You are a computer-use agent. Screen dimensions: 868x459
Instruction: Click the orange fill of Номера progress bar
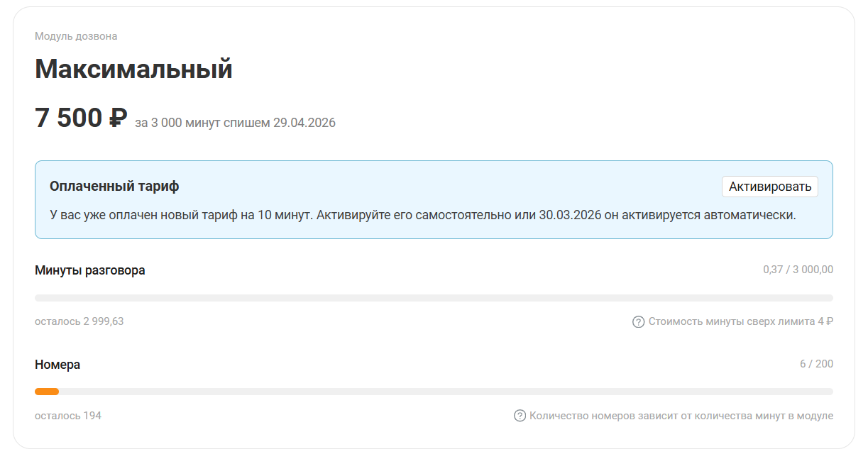47,392
